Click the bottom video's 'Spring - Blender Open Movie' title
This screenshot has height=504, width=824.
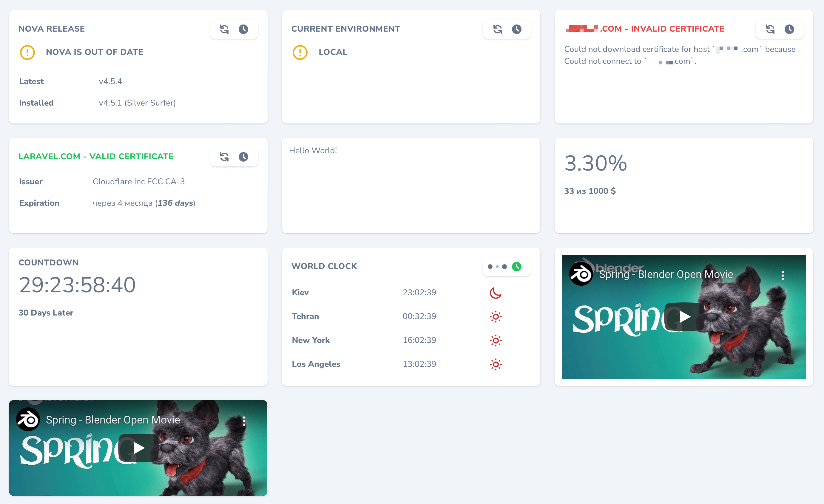pos(113,420)
